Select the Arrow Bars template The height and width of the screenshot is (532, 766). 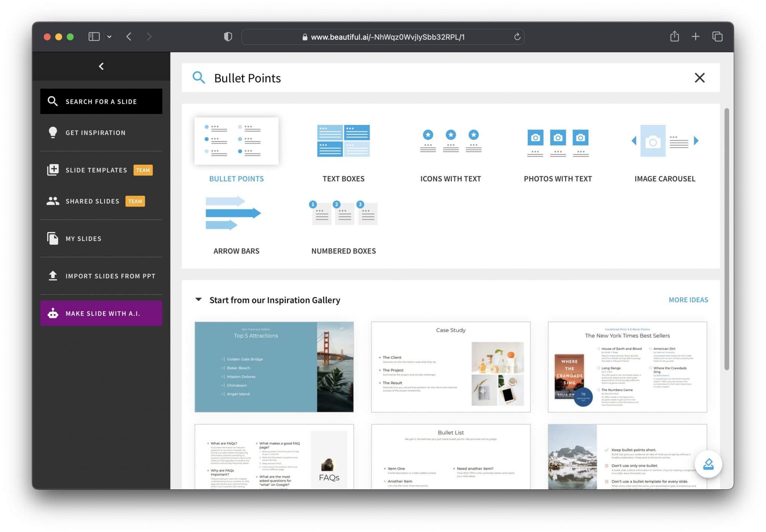[x=233, y=213]
